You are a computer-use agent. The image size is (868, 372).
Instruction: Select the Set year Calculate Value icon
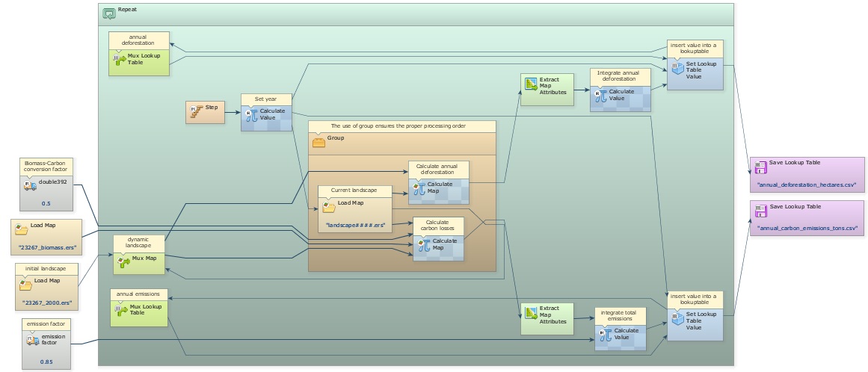pyautogui.click(x=251, y=114)
